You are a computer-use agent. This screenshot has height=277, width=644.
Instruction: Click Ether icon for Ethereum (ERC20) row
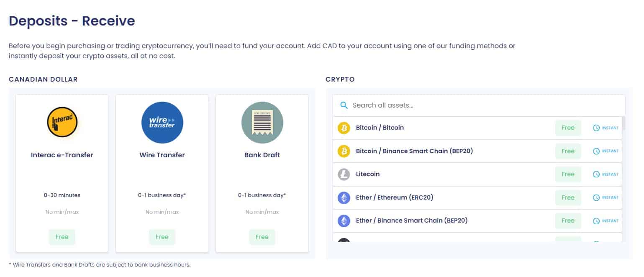344,197
